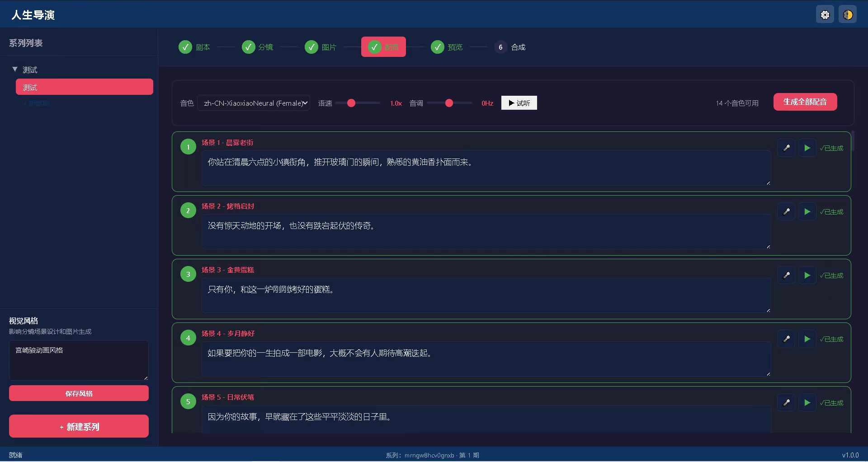Click the microphone icon for scene 3
868x462 pixels.
[787, 275]
